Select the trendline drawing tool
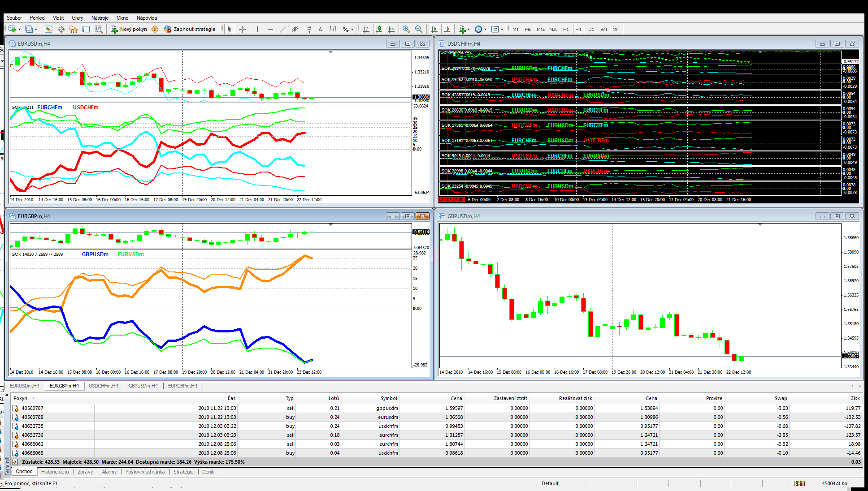Viewport: 868px width, 491px height. (x=282, y=29)
